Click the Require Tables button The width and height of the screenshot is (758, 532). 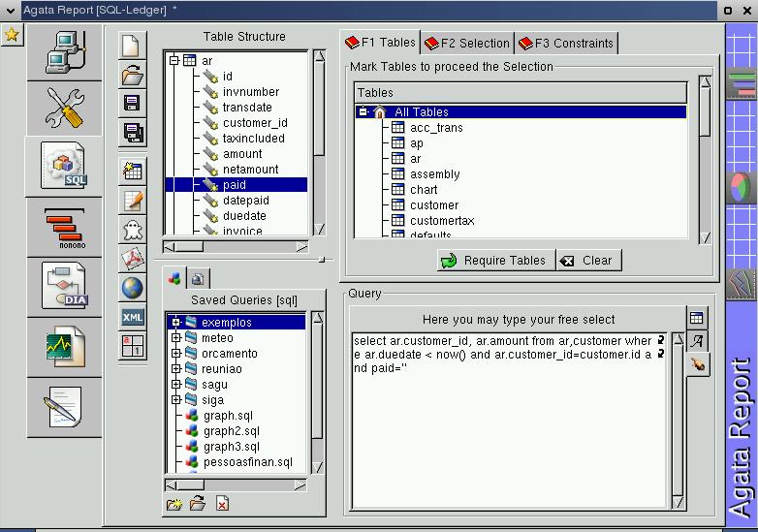point(497,260)
